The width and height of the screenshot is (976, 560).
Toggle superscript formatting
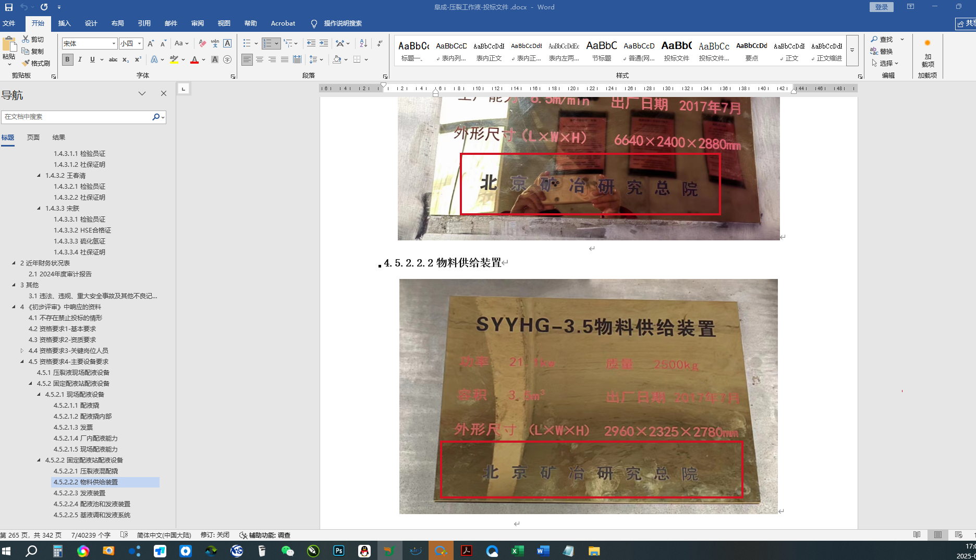tap(138, 59)
